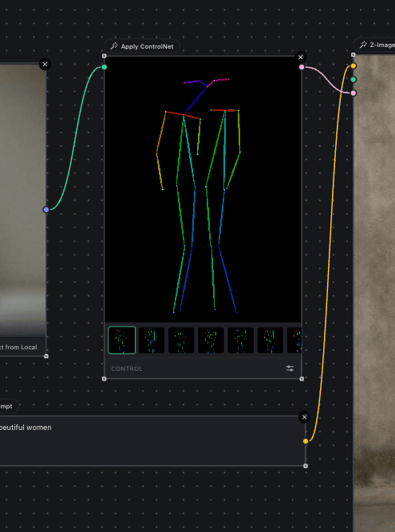
Task: Click the bottom-left resize handle of ControlNet node
Action: 105,379
